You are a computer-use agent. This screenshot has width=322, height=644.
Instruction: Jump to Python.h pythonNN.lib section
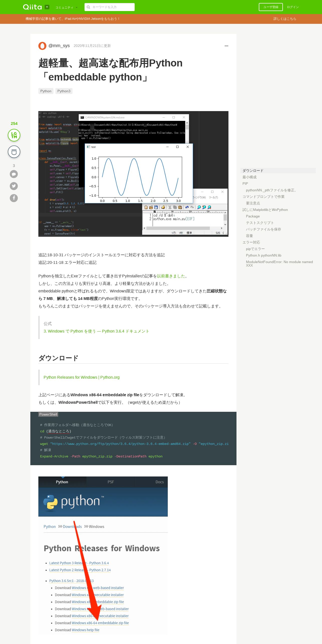264,255
